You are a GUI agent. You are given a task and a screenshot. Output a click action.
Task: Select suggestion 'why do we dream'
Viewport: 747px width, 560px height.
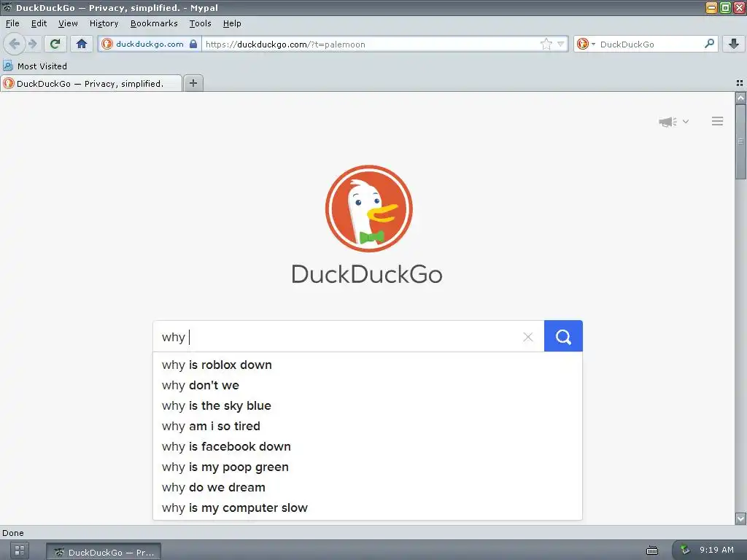pos(368,488)
